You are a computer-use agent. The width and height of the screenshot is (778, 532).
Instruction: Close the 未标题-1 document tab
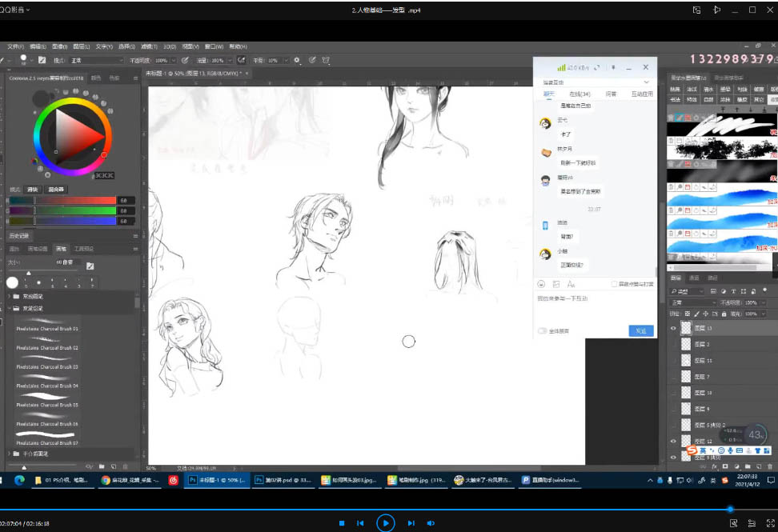tap(247, 74)
